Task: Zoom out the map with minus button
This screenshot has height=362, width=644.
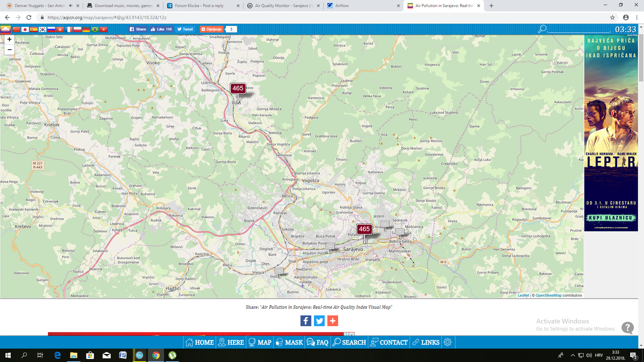Action: [9, 49]
